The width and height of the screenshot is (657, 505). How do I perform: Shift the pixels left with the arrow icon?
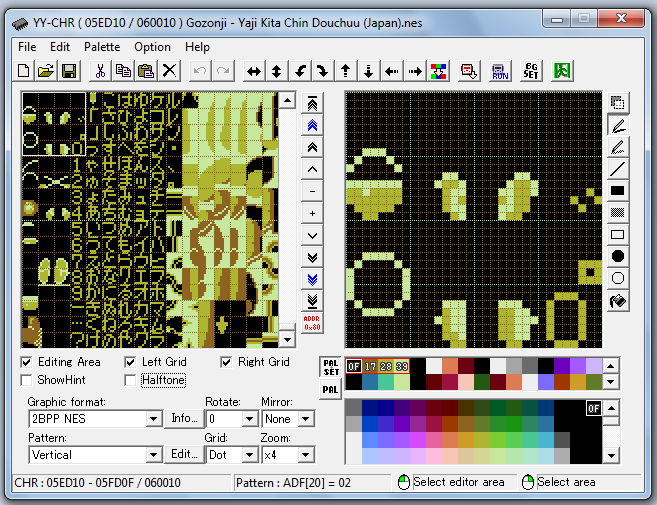[x=391, y=71]
